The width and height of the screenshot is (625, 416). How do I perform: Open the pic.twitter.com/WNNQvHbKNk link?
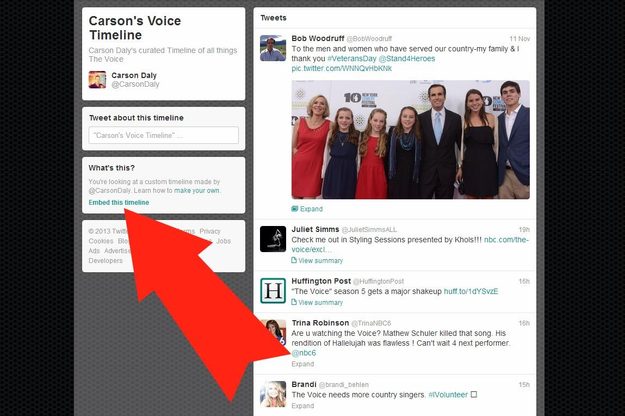(x=342, y=68)
